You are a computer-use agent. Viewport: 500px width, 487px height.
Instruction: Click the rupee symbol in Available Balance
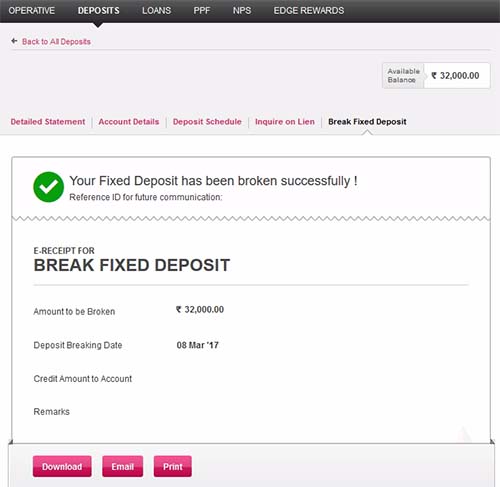coord(434,76)
